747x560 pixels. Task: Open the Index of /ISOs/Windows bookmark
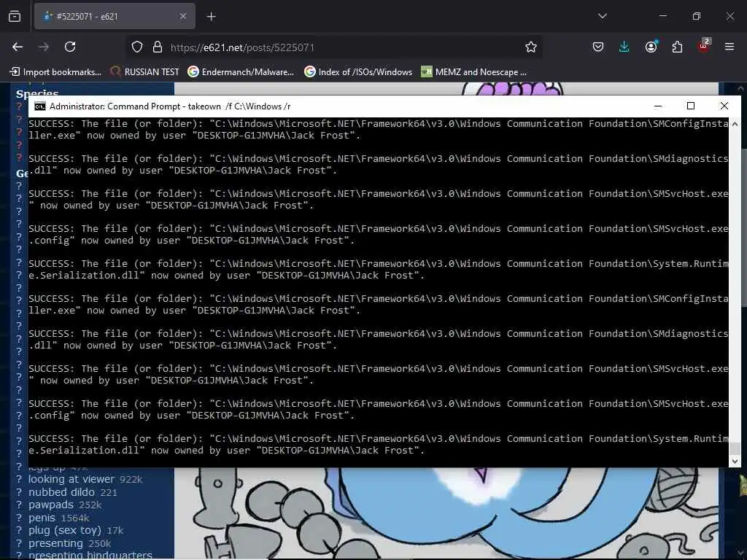[x=358, y=72]
